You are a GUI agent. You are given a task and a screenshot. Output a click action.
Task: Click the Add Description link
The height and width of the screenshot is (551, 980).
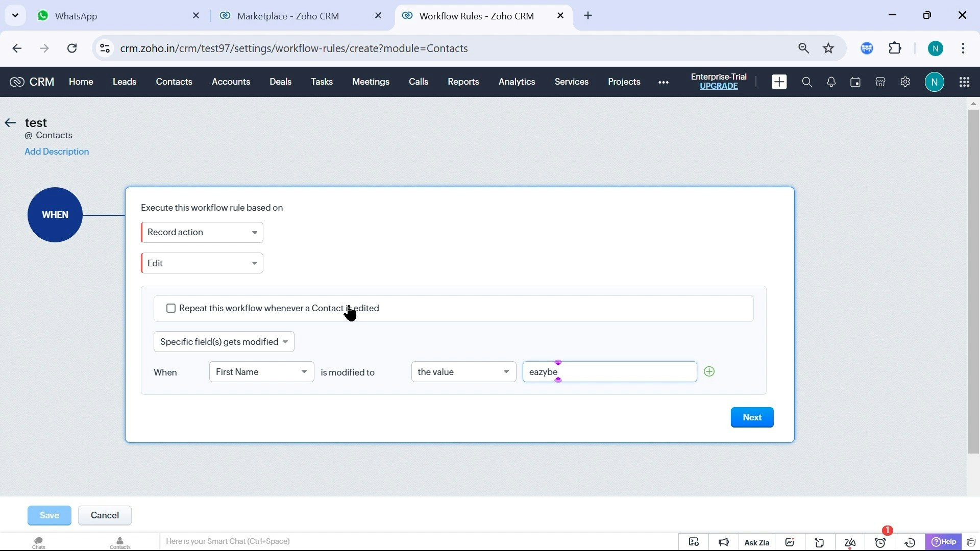pos(57,152)
